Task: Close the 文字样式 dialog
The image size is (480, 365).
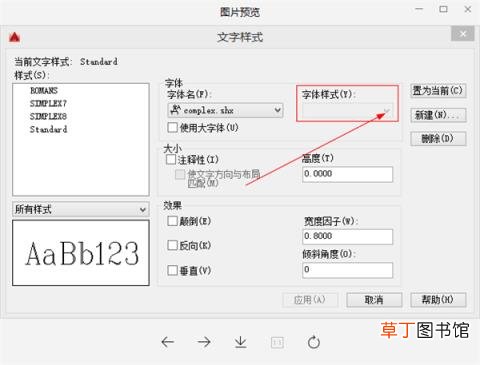Action: point(463,34)
